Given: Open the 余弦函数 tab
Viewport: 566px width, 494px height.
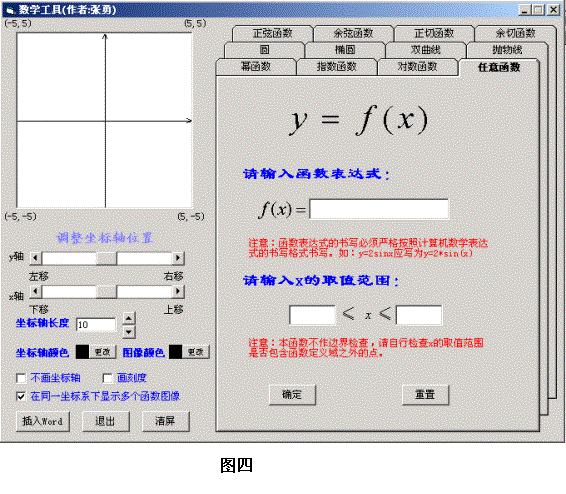Looking at the screenshot, I should (353, 34).
